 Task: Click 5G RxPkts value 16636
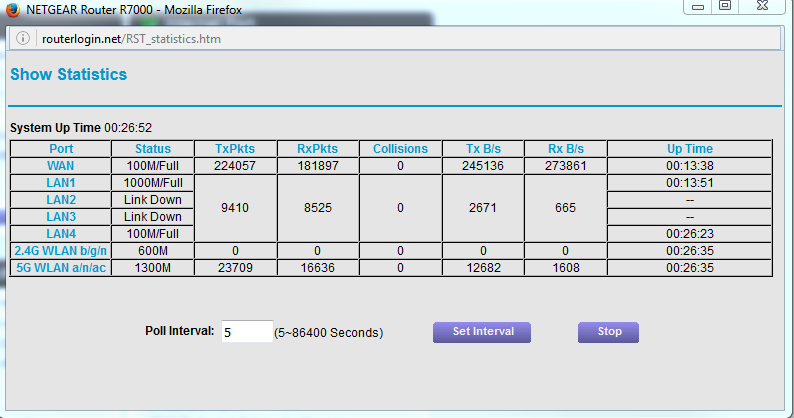[x=317, y=268]
